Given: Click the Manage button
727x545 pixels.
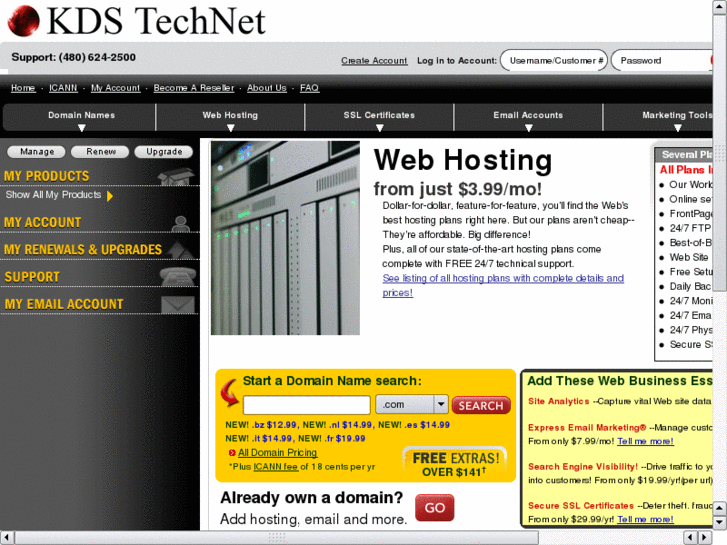Looking at the screenshot, I should (37, 152).
